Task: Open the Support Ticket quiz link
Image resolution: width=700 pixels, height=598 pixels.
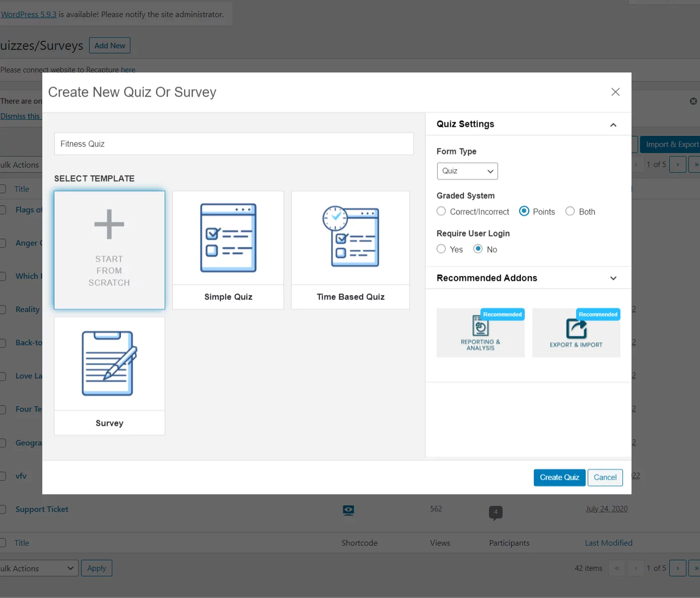Action: point(42,509)
